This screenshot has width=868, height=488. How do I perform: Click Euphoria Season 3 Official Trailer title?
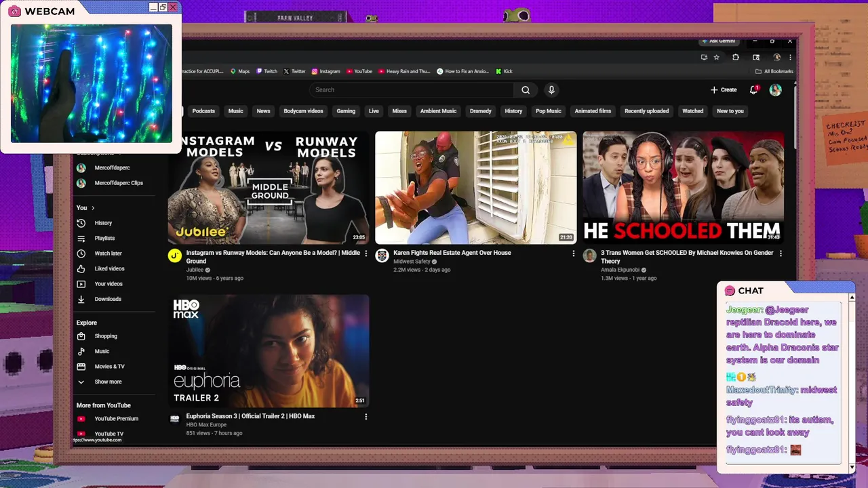[x=250, y=416]
